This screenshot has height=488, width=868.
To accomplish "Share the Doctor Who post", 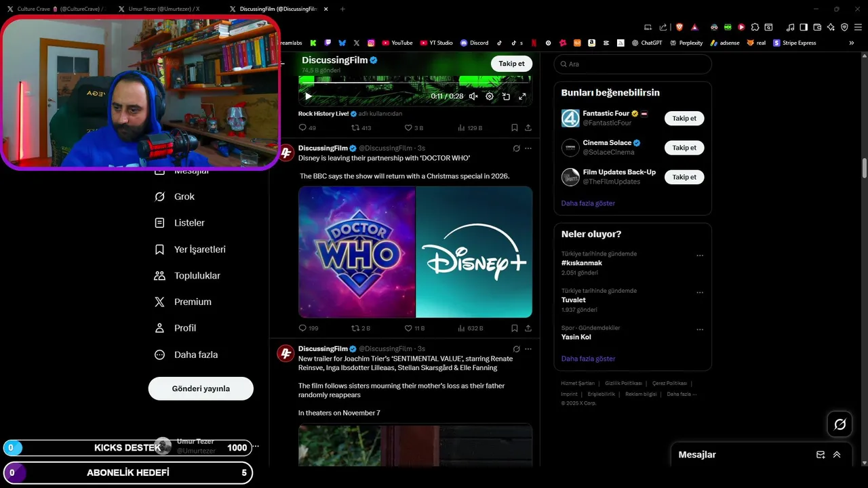I will click(528, 328).
